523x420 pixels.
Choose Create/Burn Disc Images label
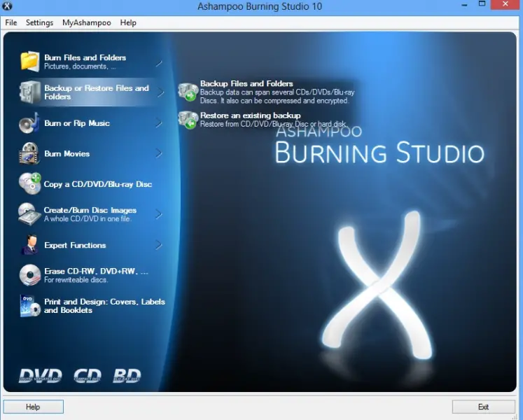90,210
